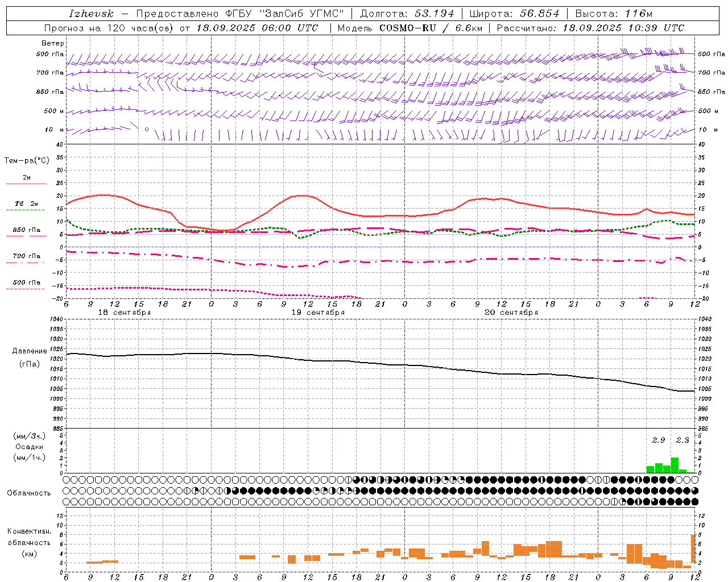Click the 18 сентября date label
Screen dimensions: 728x582
125,313
